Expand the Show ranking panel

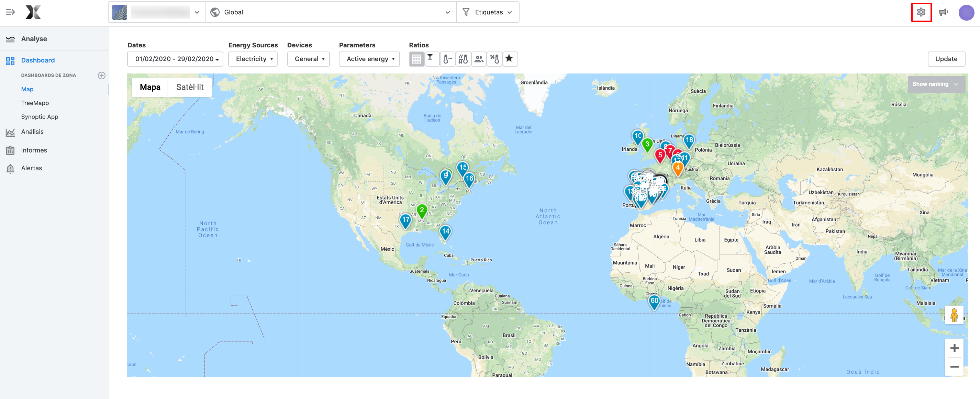click(x=936, y=84)
